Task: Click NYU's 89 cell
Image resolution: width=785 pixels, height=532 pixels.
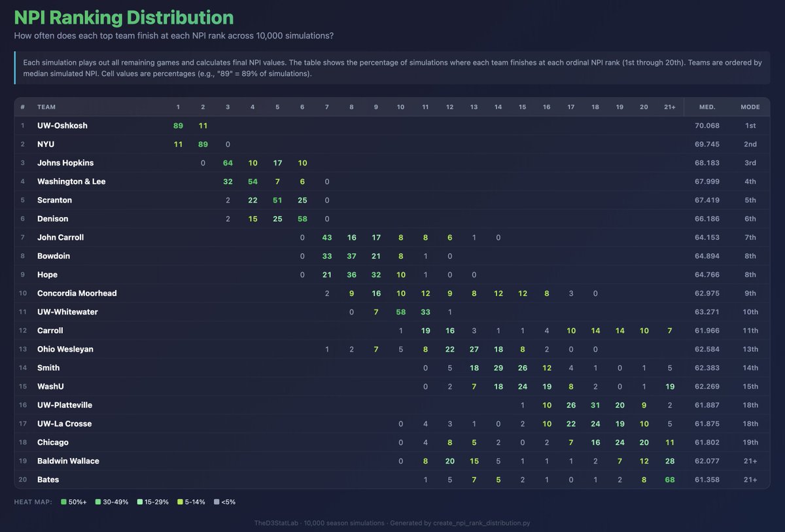Action: click(203, 144)
